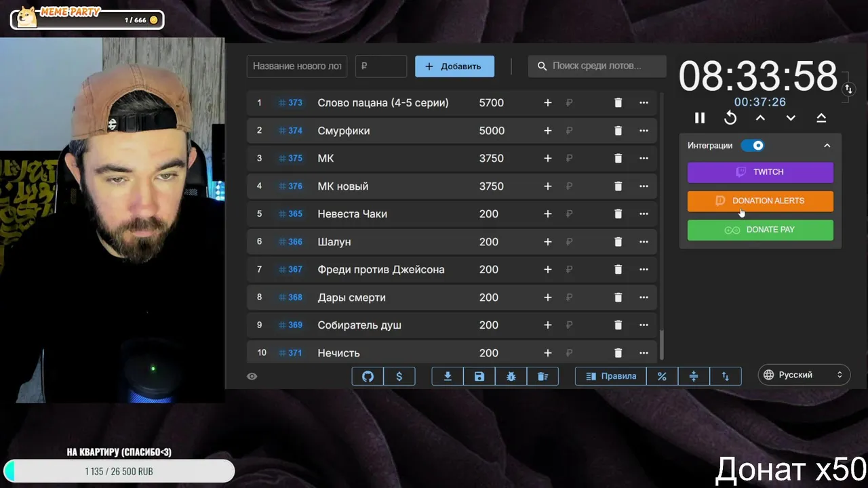
Task: Click the dollar sign button
Action: coord(399,376)
